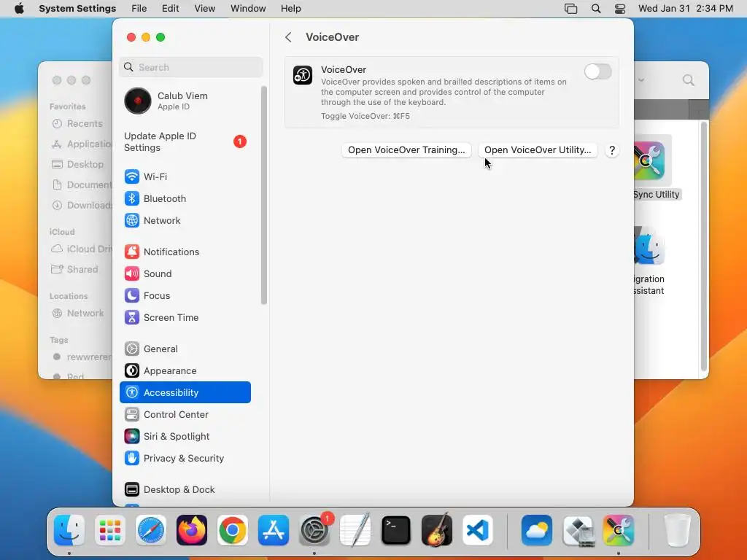Open Boot Camp Assistant from the Dock
The width and height of the screenshot is (747, 560).
[578, 530]
